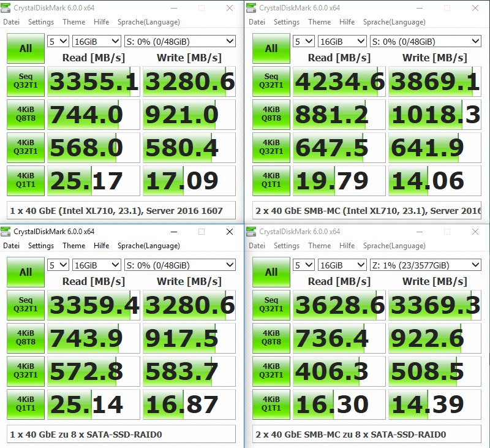
Task: Open S: drive dropdown in 3359.4 window
Action: coord(180,265)
